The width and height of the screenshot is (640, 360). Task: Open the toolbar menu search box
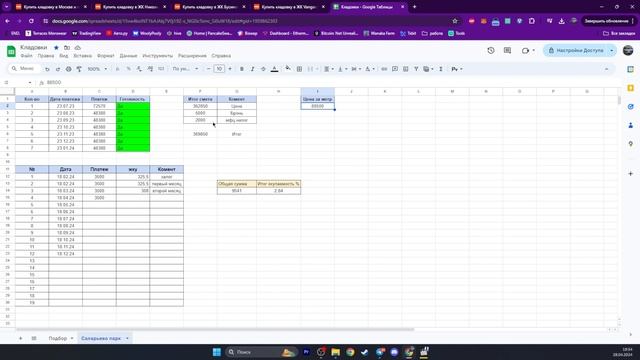(x=24, y=69)
